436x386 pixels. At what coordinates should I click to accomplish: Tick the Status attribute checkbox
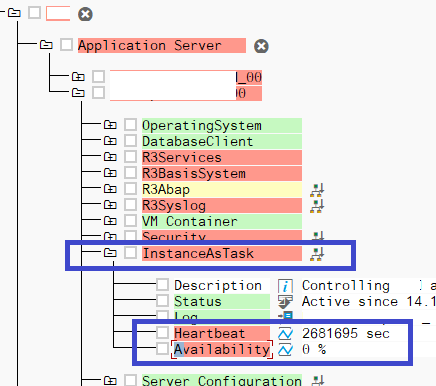[x=162, y=301]
